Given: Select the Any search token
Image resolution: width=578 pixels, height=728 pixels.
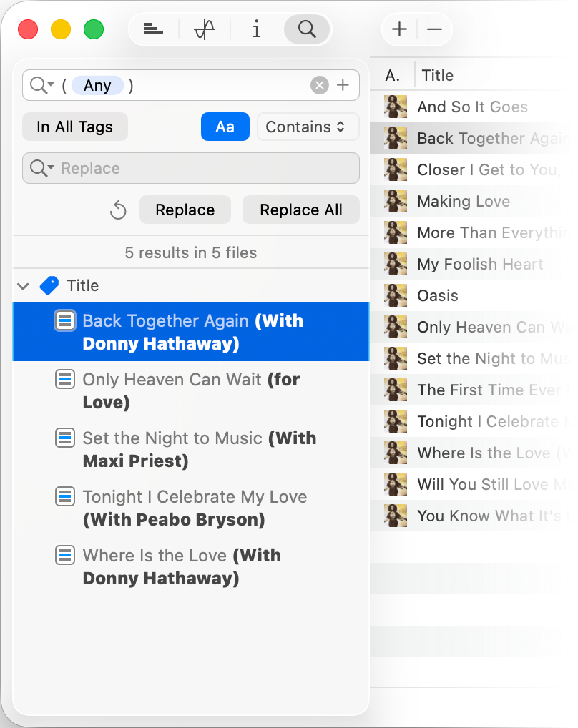Looking at the screenshot, I should [x=97, y=85].
